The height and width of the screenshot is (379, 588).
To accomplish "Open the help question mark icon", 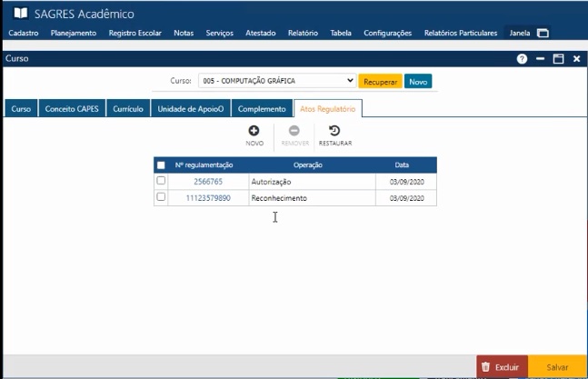I will point(522,58).
